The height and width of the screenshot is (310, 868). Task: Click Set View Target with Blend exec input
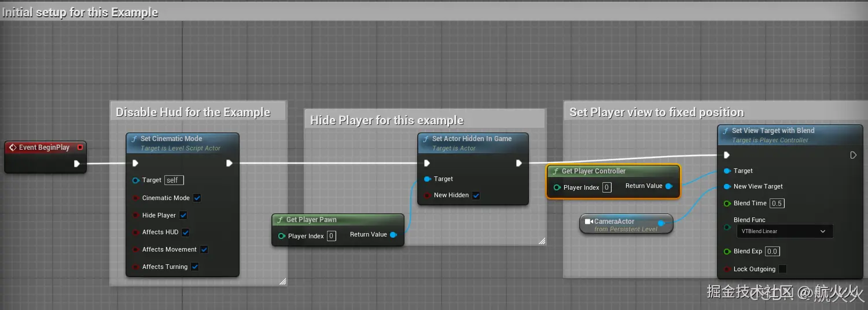[x=727, y=155]
